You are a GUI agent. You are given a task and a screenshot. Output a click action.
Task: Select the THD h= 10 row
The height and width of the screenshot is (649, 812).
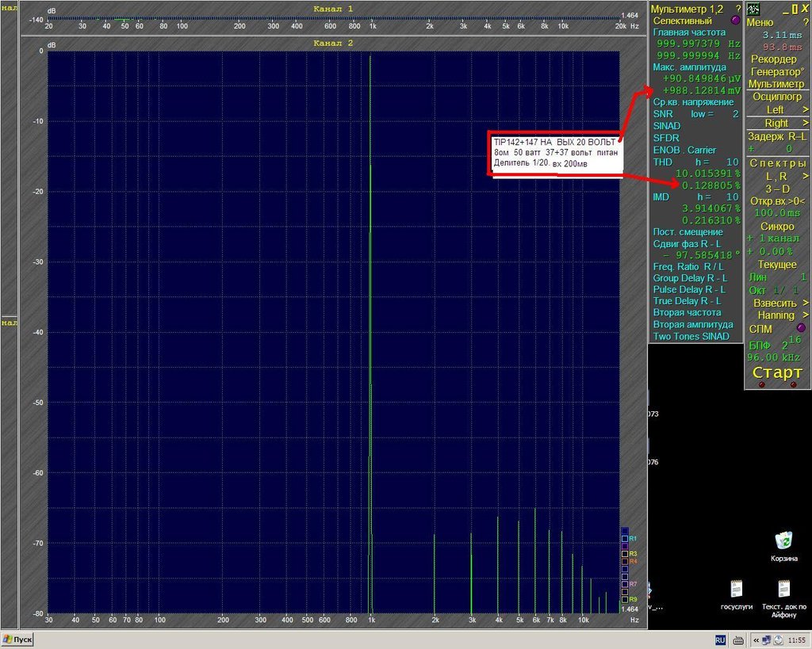[695, 162]
